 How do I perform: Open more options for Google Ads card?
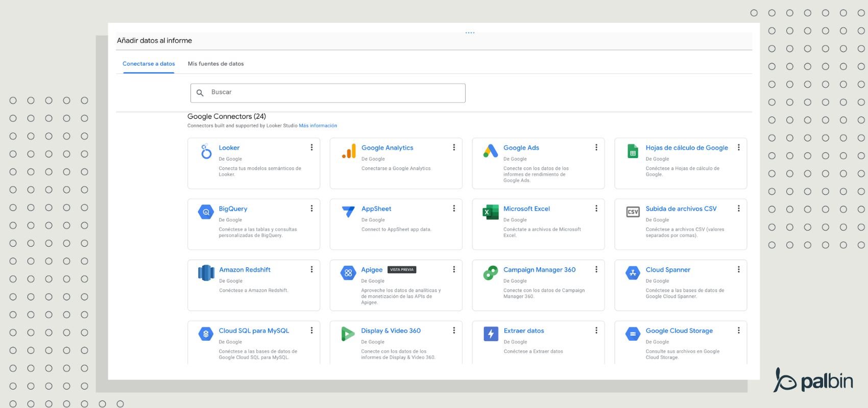(x=596, y=147)
